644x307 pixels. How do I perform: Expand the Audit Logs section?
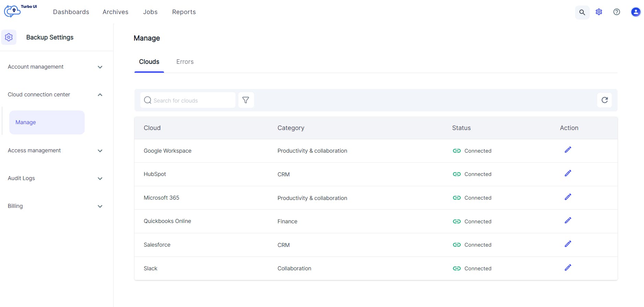[x=100, y=179]
